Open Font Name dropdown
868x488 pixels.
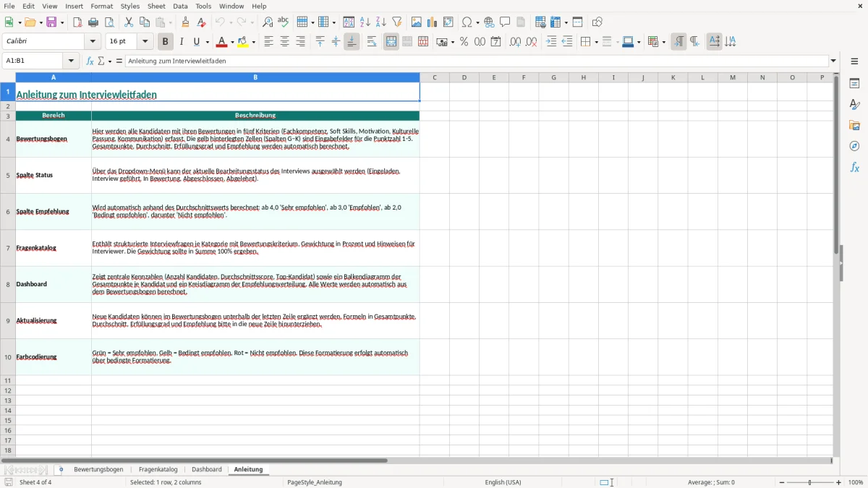(93, 42)
